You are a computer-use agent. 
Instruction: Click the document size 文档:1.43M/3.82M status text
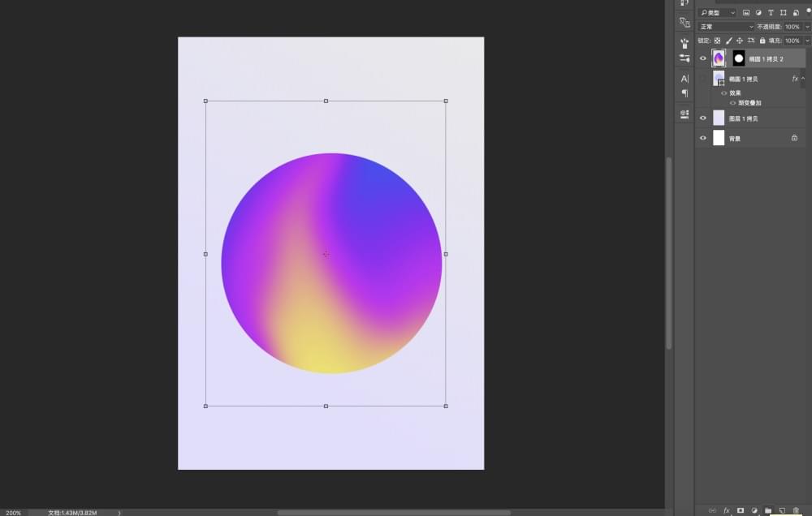click(x=72, y=513)
